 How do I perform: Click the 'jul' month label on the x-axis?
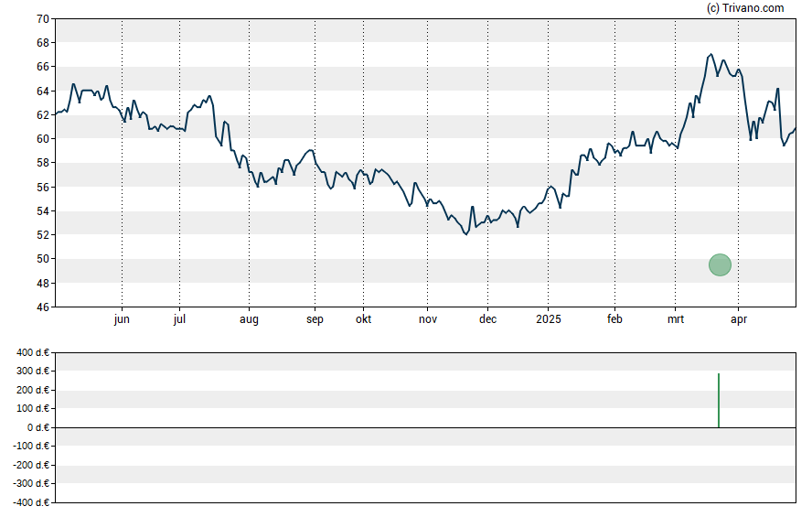pyautogui.click(x=179, y=319)
